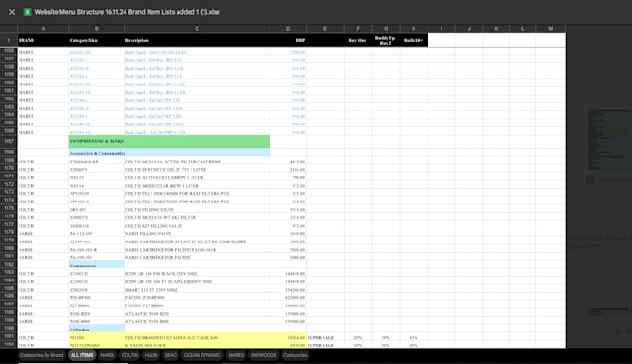This screenshot has height=364, width=632.
Task: Click the COLTRI KIT FILLING VALVE cell
Action: click(197, 226)
